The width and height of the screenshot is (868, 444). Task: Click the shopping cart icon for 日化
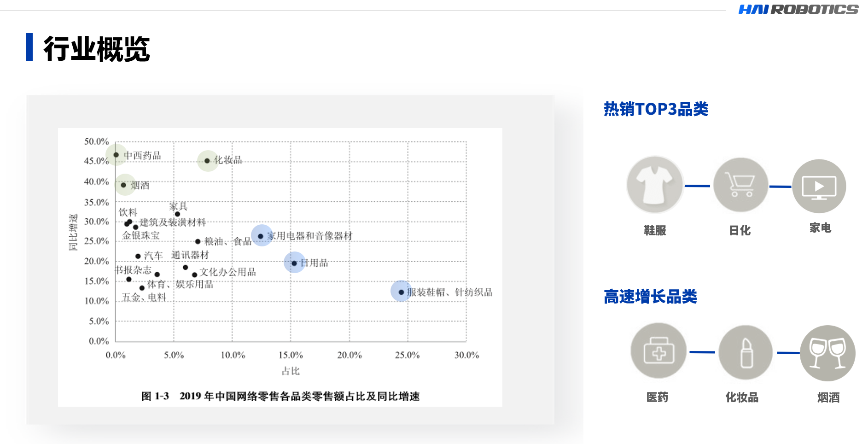[739, 185]
